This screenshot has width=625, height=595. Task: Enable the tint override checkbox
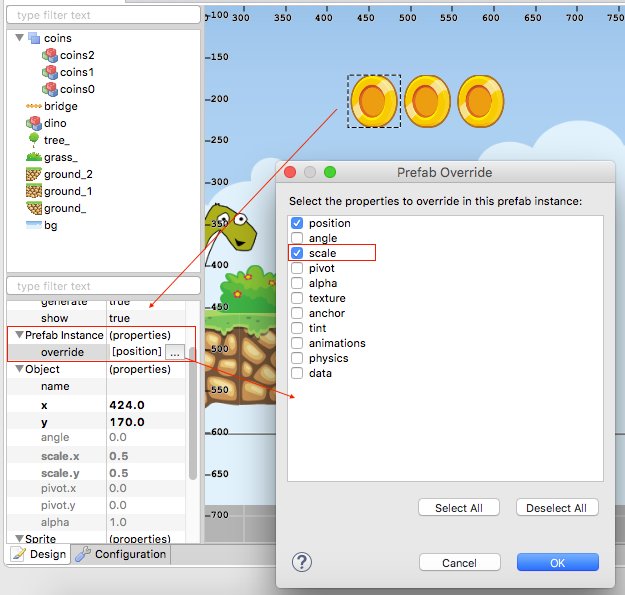click(x=297, y=328)
